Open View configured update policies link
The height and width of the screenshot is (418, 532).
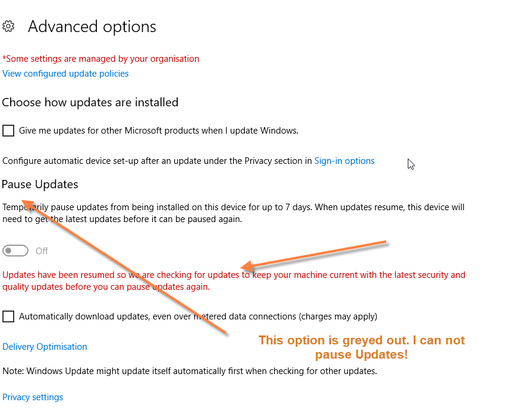tap(65, 74)
